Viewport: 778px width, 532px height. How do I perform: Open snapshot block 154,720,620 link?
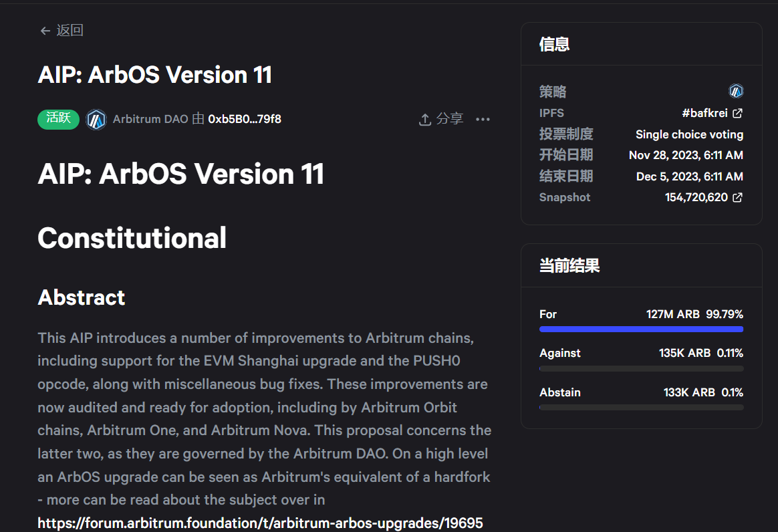[x=696, y=198]
